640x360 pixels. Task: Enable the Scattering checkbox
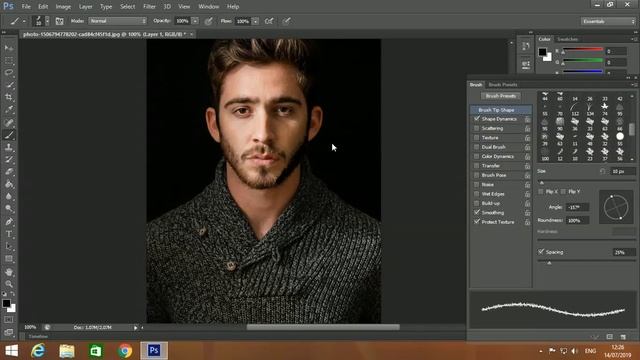[x=477, y=128]
